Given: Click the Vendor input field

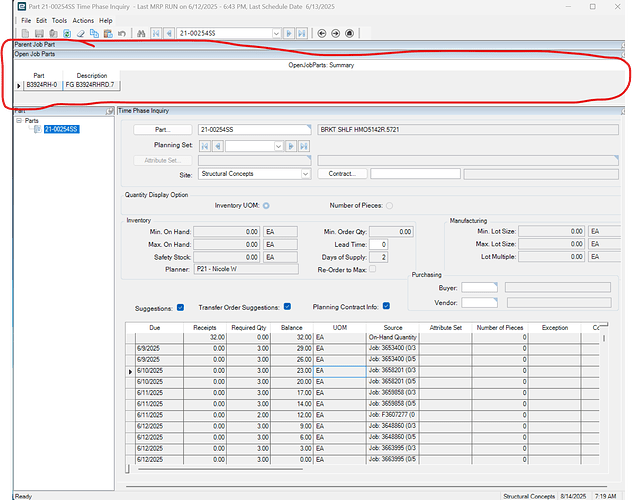Looking at the screenshot, I should coord(479,303).
